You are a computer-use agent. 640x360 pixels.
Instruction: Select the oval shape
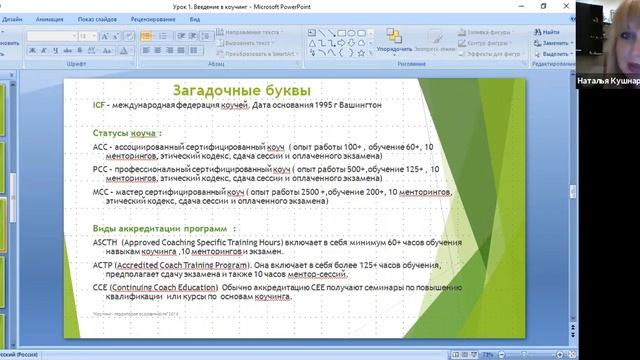(x=351, y=33)
